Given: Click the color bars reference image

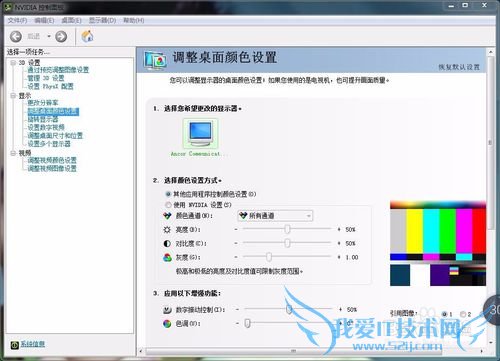Looking at the screenshot, I should point(438,243).
